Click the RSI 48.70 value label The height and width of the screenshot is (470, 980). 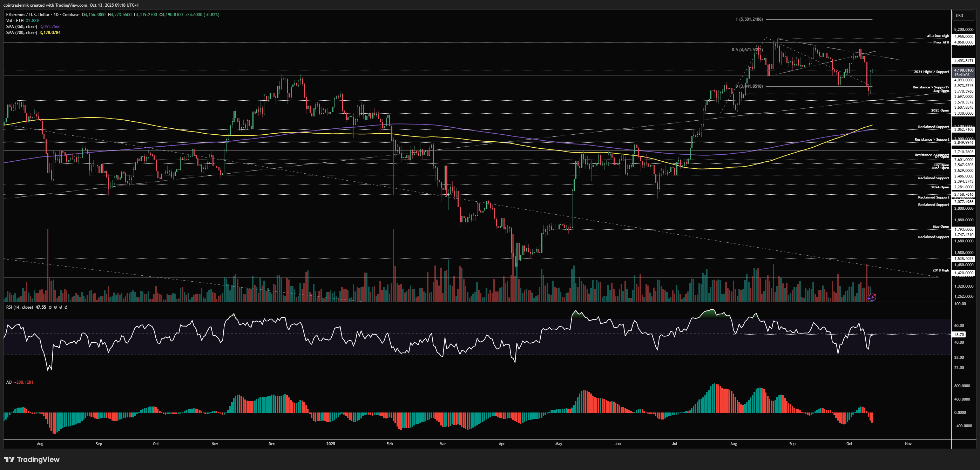[x=959, y=335]
